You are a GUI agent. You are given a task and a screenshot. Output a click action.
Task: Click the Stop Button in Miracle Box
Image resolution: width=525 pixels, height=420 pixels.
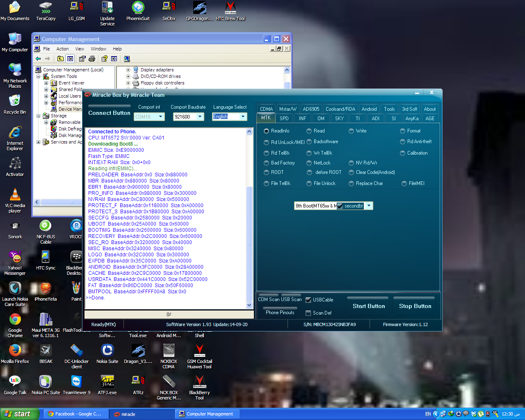[x=415, y=306]
